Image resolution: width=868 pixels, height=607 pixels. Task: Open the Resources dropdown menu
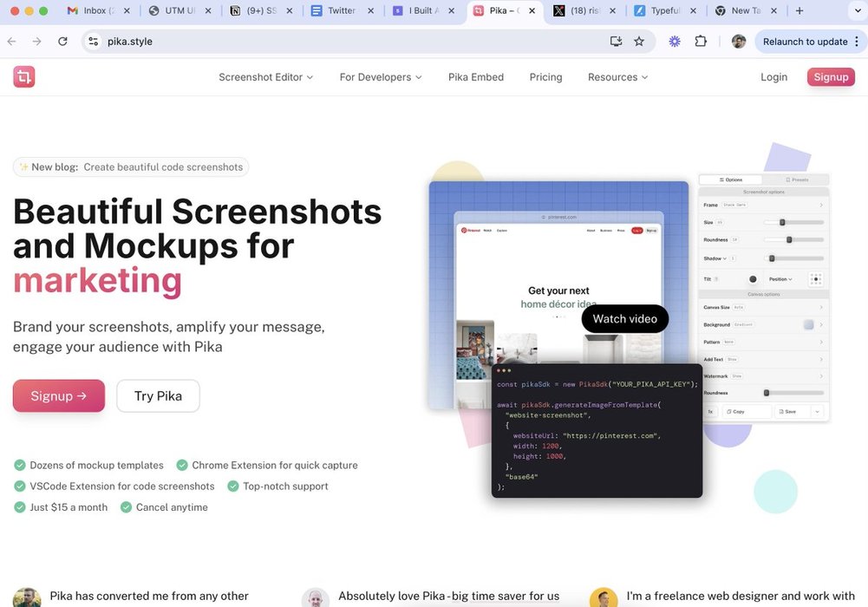617,77
